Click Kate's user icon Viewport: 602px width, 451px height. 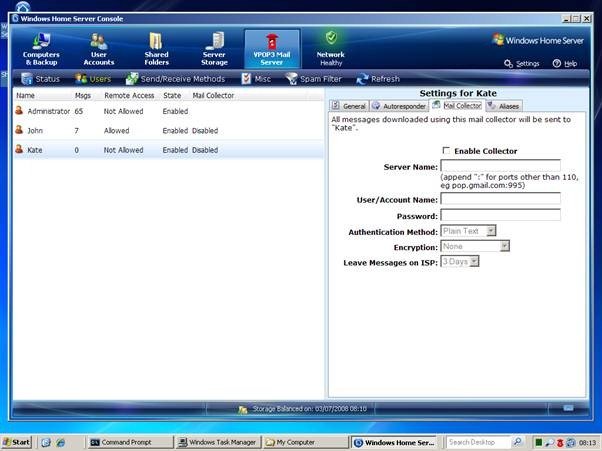pos(19,149)
